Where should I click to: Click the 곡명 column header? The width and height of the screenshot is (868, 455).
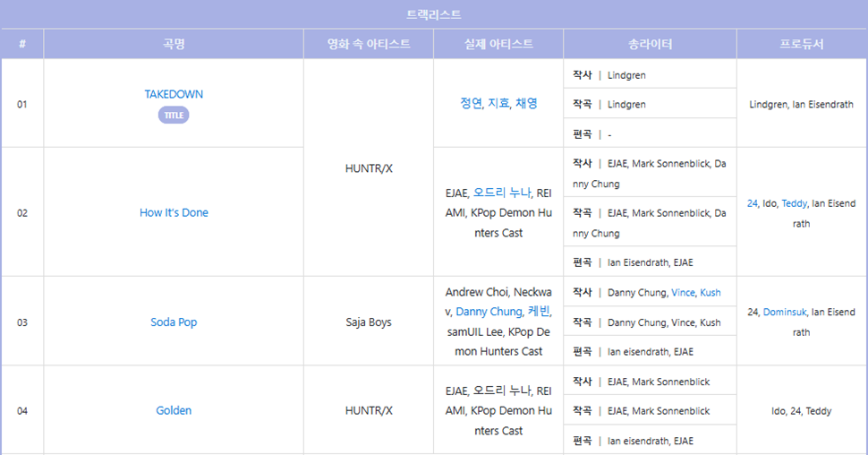pos(174,44)
